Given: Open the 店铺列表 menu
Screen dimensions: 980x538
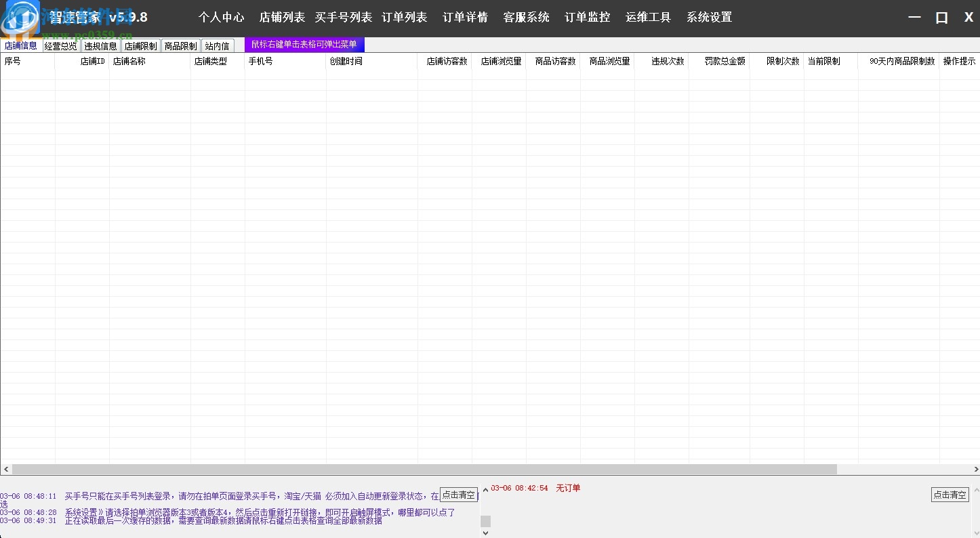Looking at the screenshot, I should (x=282, y=18).
